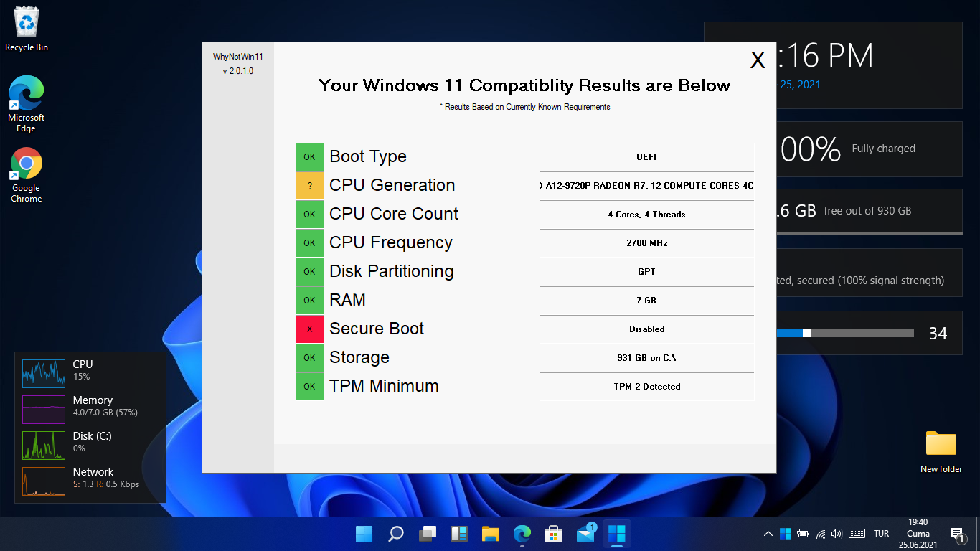Click the results heading in WhyNotWin11
Image resolution: width=980 pixels, height=551 pixels.
[x=524, y=85]
